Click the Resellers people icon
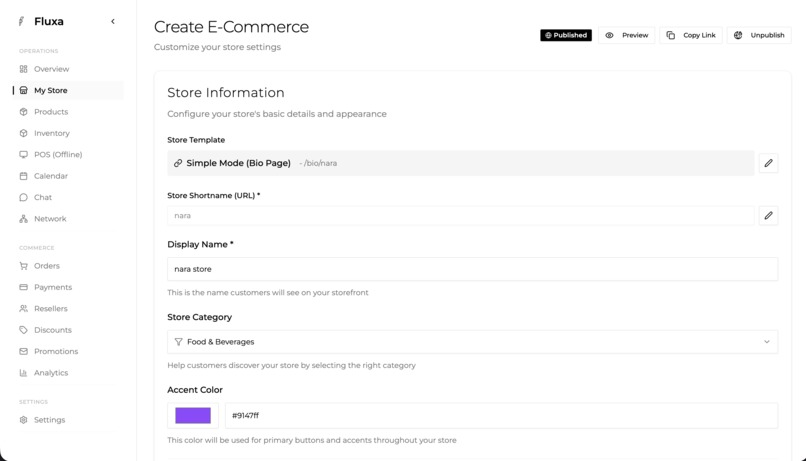 [23, 308]
